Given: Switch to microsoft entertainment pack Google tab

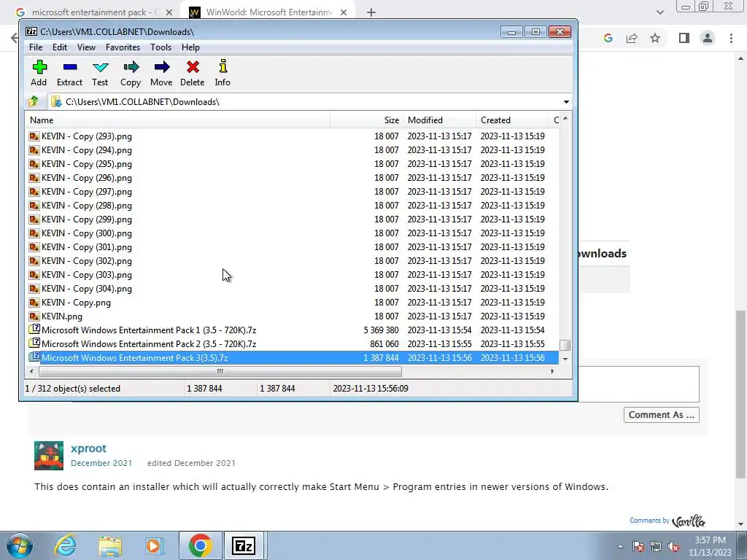Looking at the screenshot, I should pyautogui.click(x=94, y=12).
